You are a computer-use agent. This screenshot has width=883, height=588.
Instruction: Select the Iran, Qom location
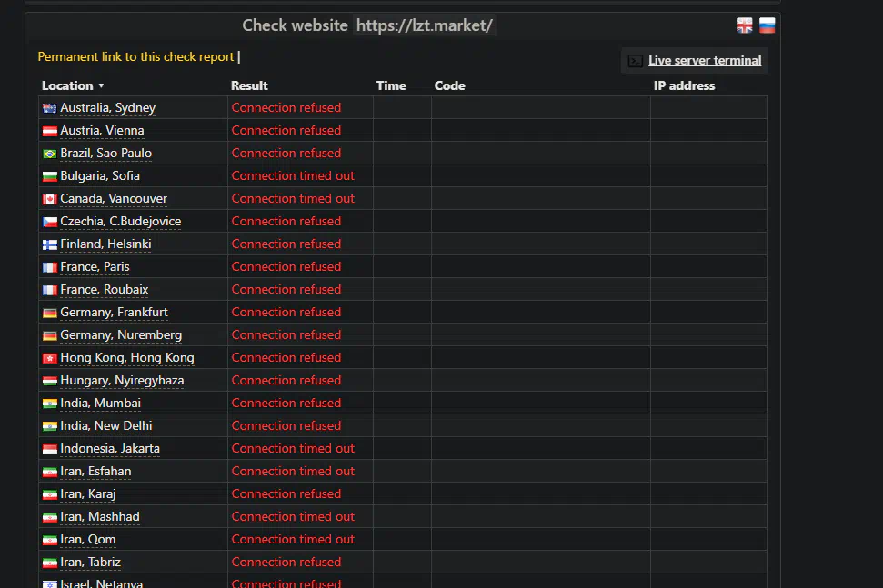tap(88, 539)
